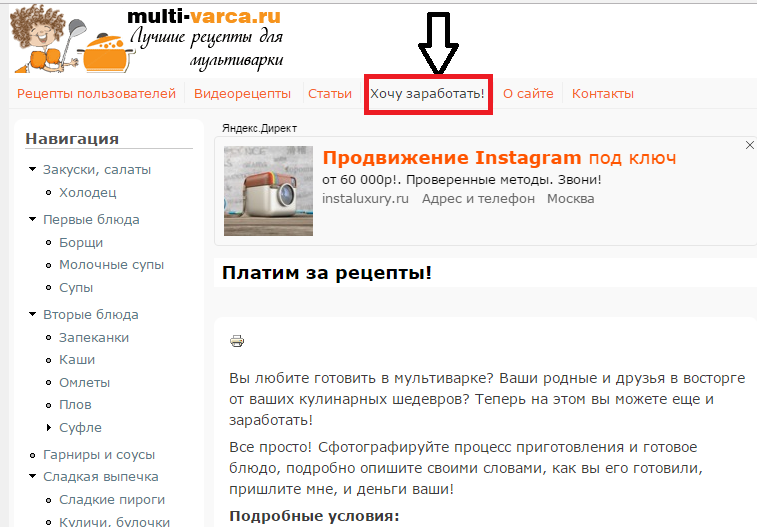This screenshot has height=527, width=757.
Task: Click the print icon above the article
Action: [x=237, y=341]
